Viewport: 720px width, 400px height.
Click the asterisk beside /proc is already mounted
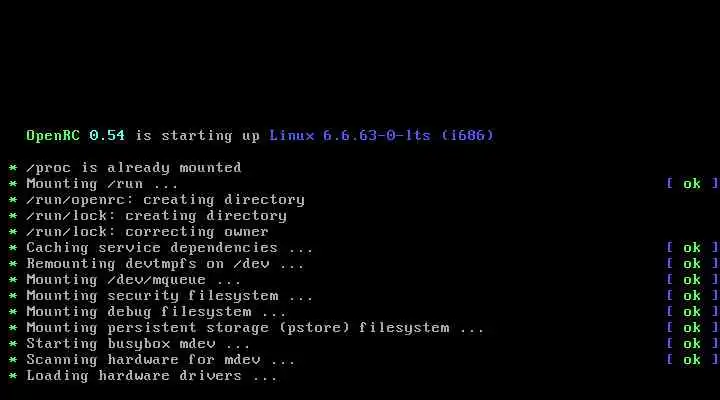[x=13, y=168]
